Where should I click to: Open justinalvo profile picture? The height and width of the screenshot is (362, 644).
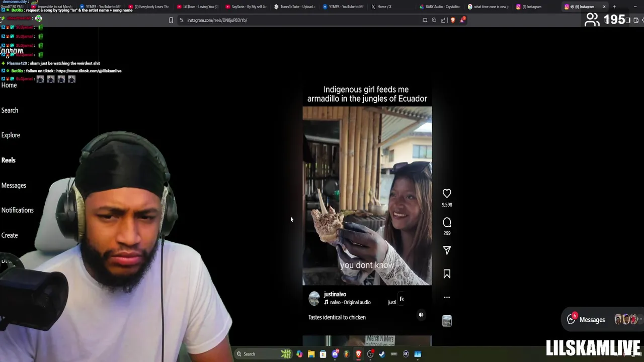(314, 298)
